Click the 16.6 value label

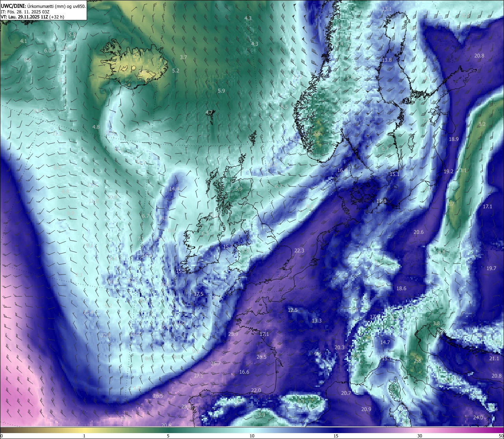tap(244, 372)
